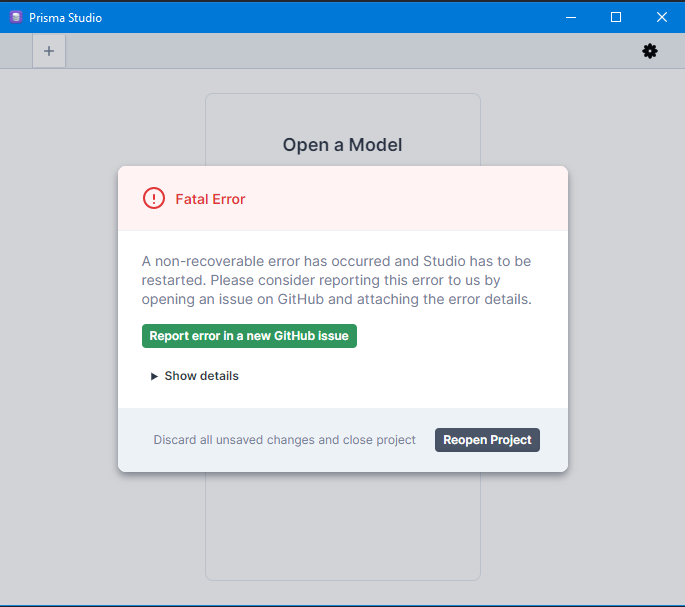The height and width of the screenshot is (607, 685).
Task: Open the settings gear icon
Action: tap(650, 51)
